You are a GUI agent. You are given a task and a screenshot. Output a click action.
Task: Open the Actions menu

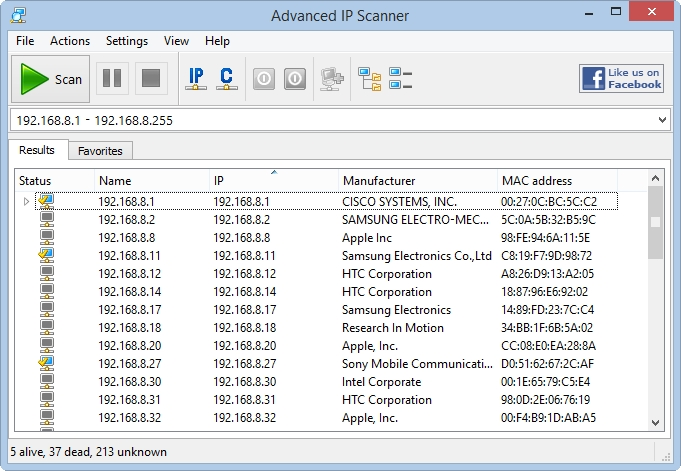point(70,41)
